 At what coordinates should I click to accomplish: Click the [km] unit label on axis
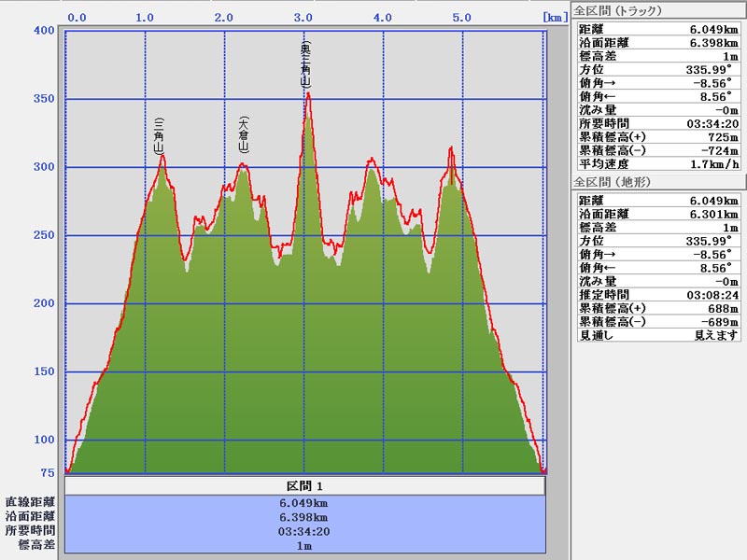553,18
